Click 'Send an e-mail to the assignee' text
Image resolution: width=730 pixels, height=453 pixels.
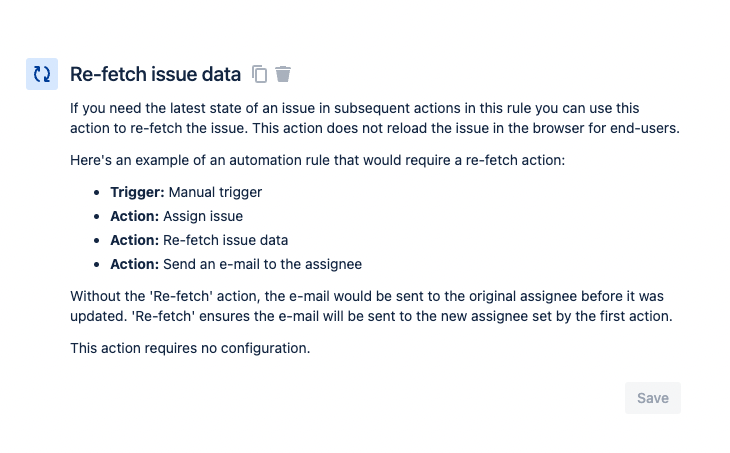pos(262,264)
